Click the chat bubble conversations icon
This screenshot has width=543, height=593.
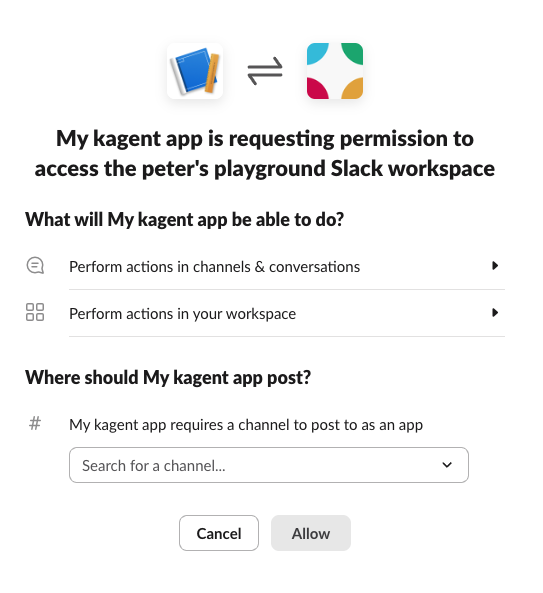pos(35,265)
